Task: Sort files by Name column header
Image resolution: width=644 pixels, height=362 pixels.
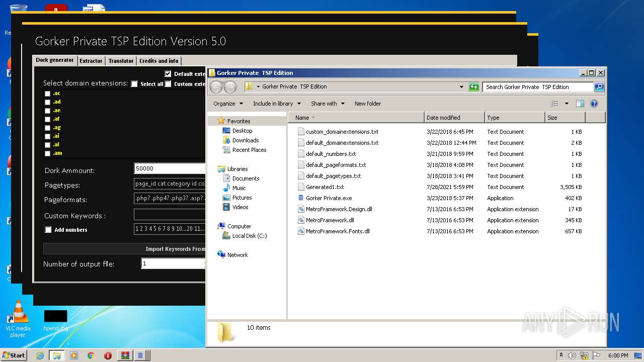Action: tap(356, 118)
